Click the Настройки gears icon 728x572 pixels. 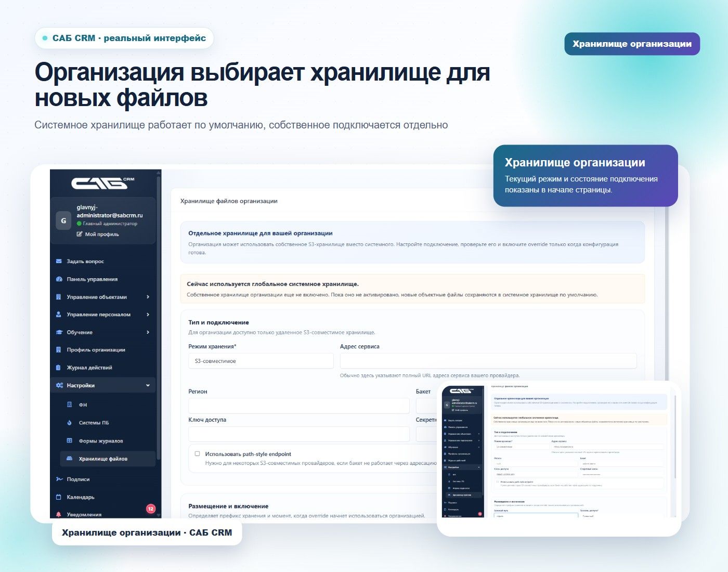pos(59,385)
